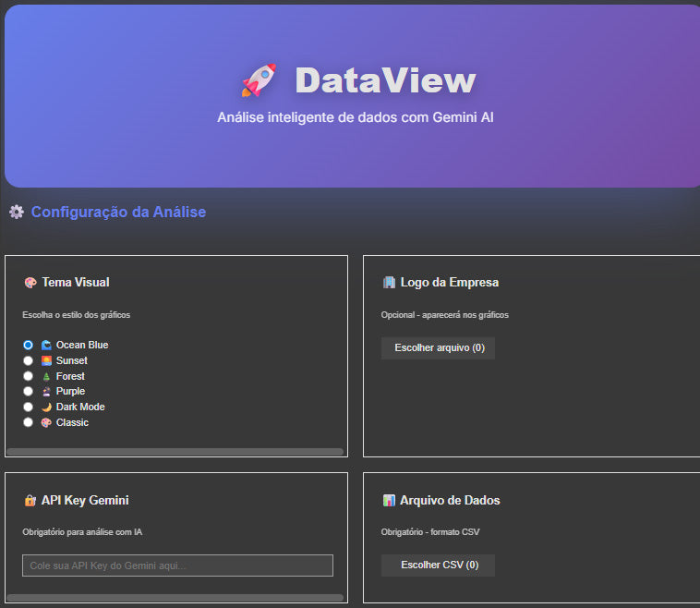Viewport: 700px width, 608px height.
Task: Click the Tema Visual panel horizontal scrollbar
Action: (175, 452)
